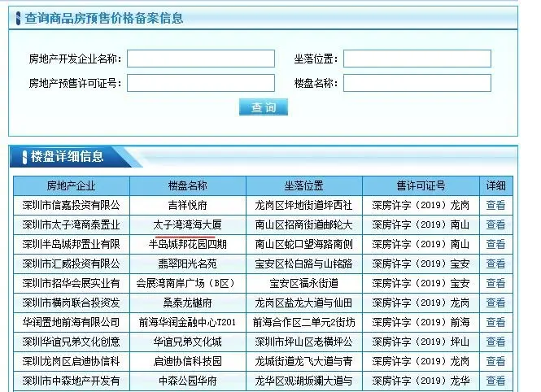Click the 房地产预售许可证号 input field
The width and height of the screenshot is (541, 392).
tap(201, 83)
